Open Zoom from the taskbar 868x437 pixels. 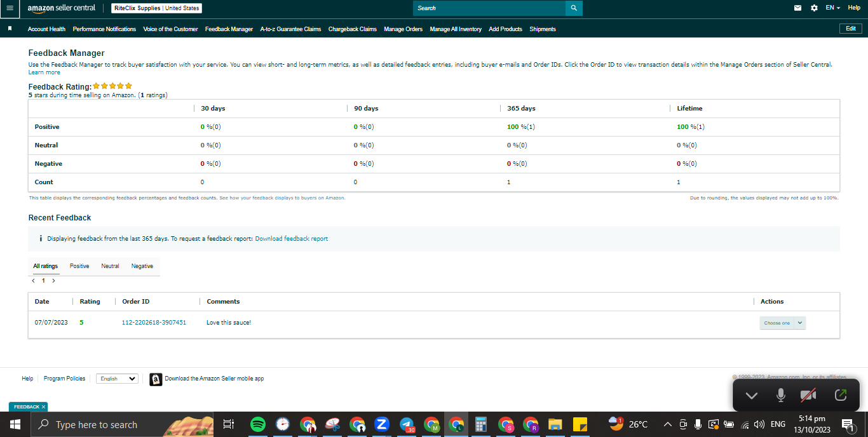click(382, 424)
